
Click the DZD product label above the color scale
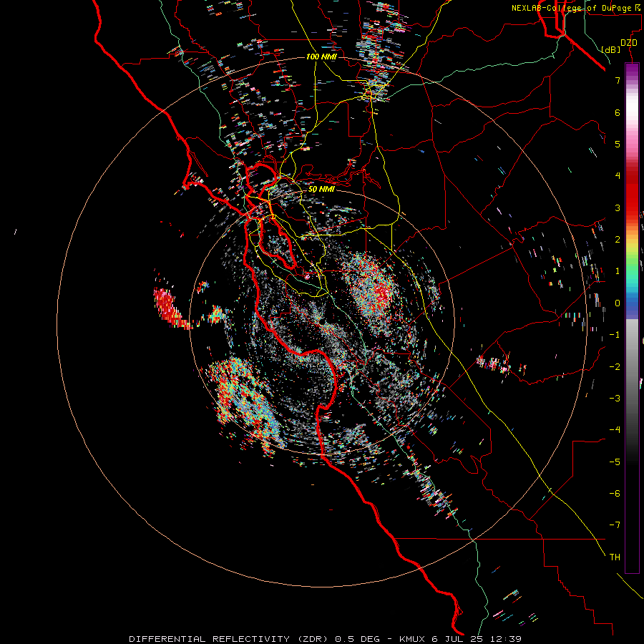[x=629, y=43]
